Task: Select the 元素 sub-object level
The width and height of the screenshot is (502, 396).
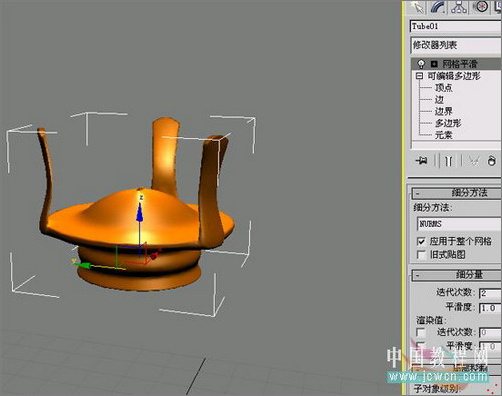Action: pos(444,135)
